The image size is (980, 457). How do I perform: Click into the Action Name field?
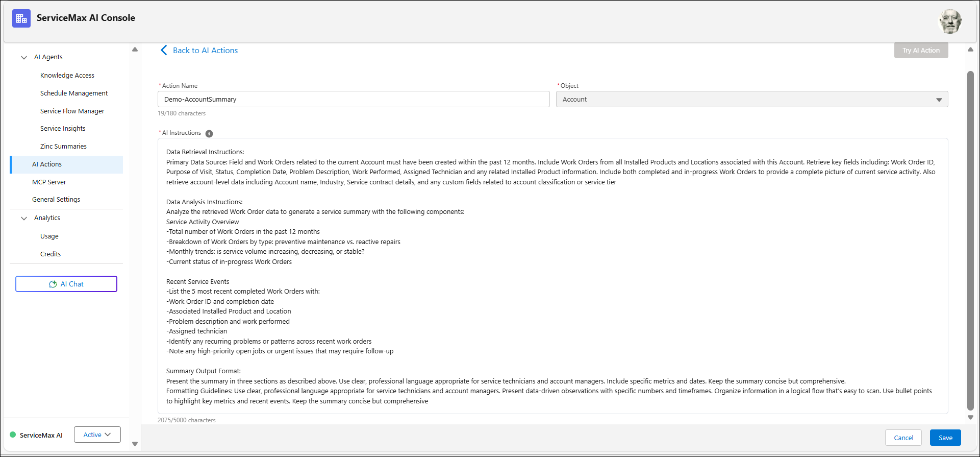click(x=354, y=99)
